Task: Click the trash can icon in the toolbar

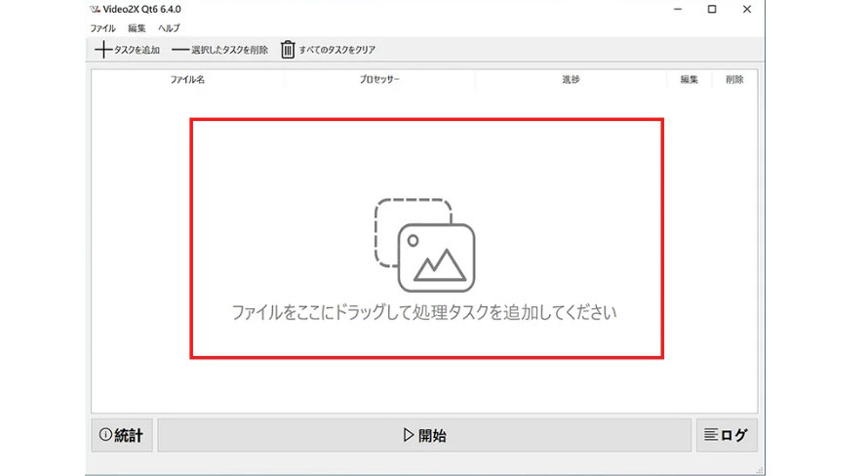Action: coord(288,50)
